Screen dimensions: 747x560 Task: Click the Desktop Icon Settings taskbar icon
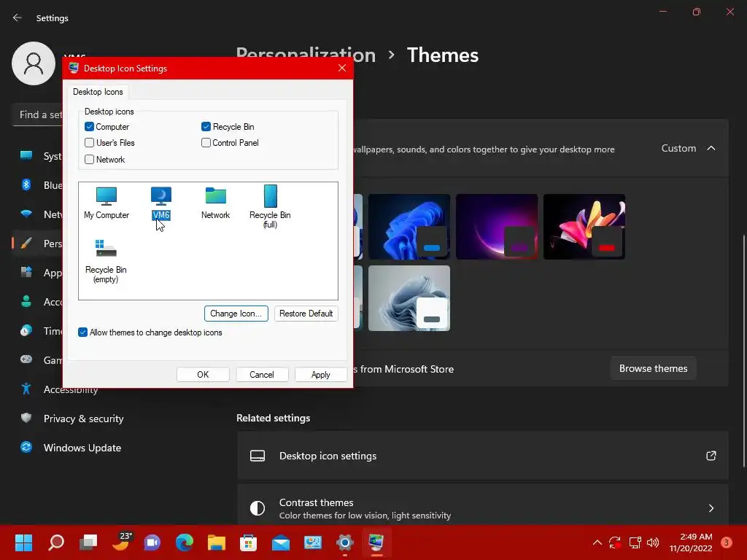[x=377, y=542]
